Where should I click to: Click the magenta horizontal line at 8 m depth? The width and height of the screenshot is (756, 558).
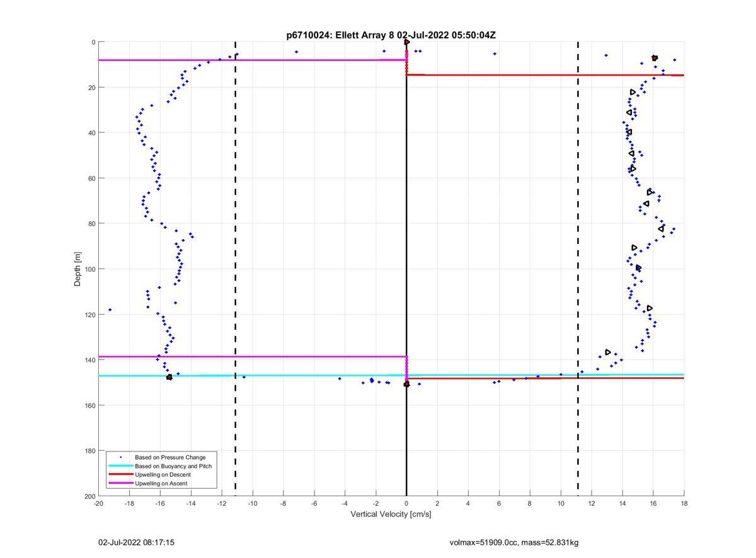coord(252,60)
